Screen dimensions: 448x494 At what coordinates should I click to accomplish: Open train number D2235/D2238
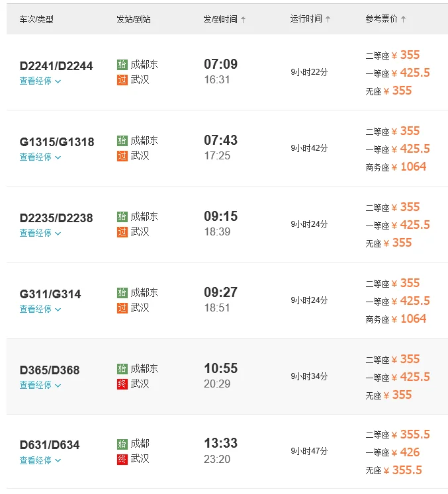pyautogui.click(x=56, y=218)
